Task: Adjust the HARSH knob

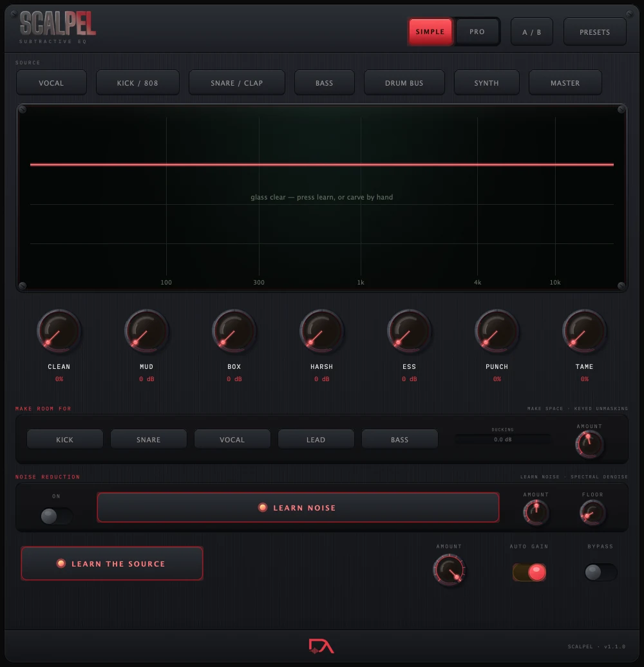Action: (x=321, y=332)
